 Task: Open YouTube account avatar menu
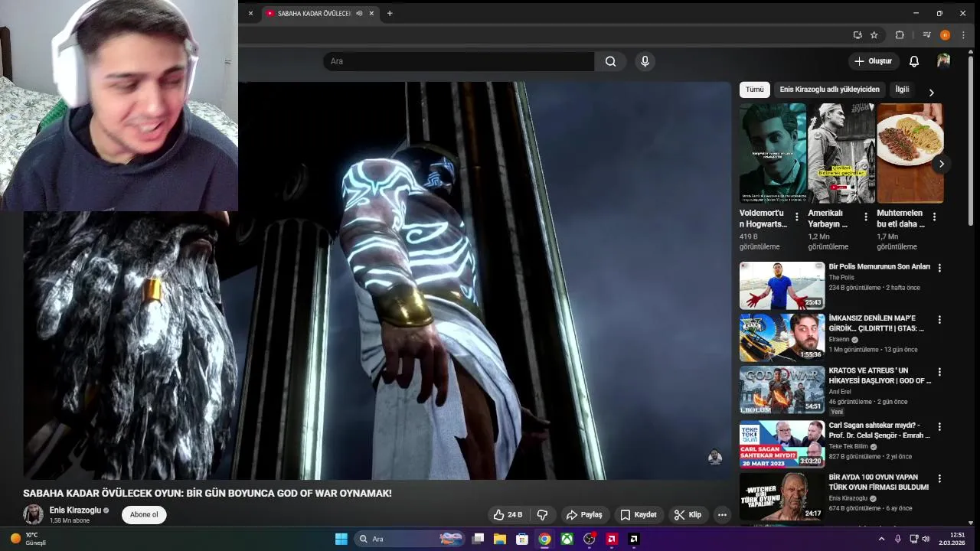pos(943,61)
